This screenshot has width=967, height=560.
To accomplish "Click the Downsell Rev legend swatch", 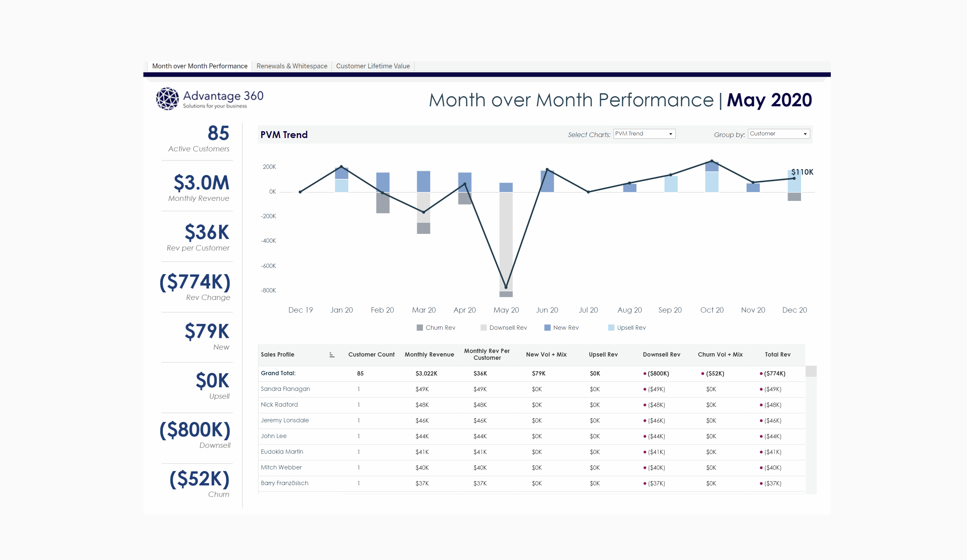I will click(483, 327).
